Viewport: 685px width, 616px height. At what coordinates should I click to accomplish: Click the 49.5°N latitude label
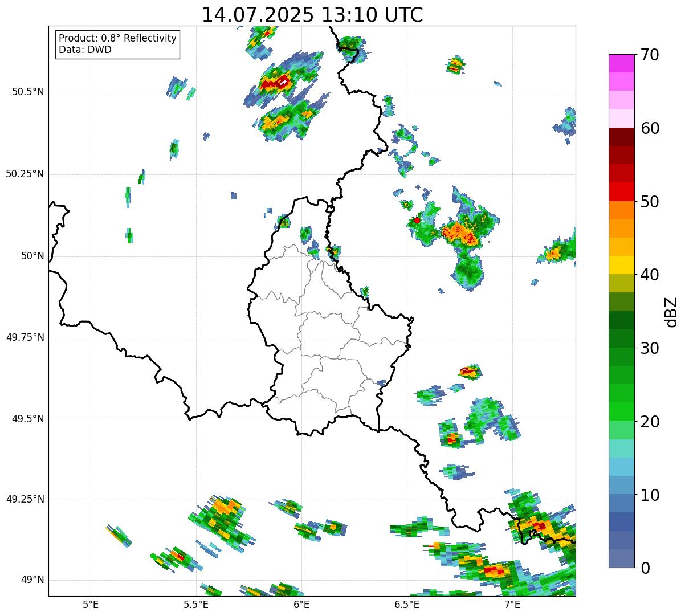[28, 419]
